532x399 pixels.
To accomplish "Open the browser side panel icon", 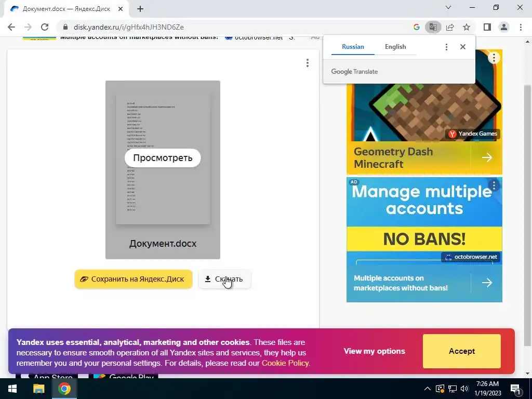I will pos(487,27).
